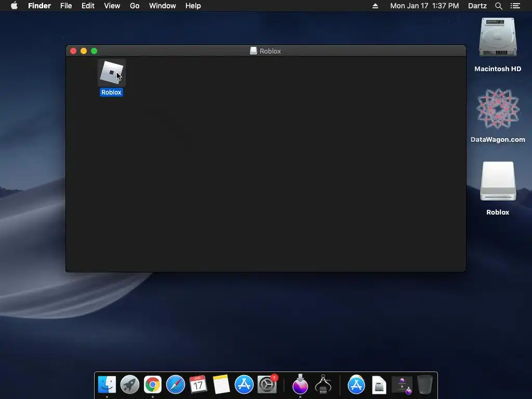The width and height of the screenshot is (532, 399).
Task: Open the Apple menu
Action: coord(14,6)
